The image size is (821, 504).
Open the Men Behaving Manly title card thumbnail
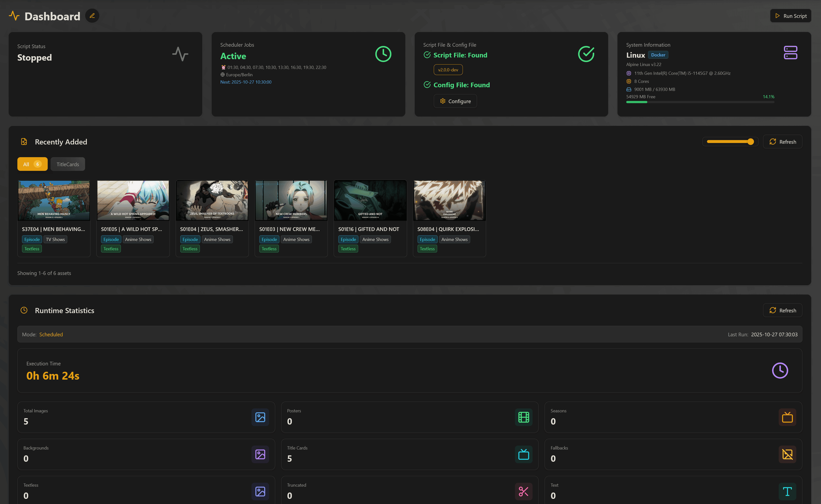tap(54, 200)
